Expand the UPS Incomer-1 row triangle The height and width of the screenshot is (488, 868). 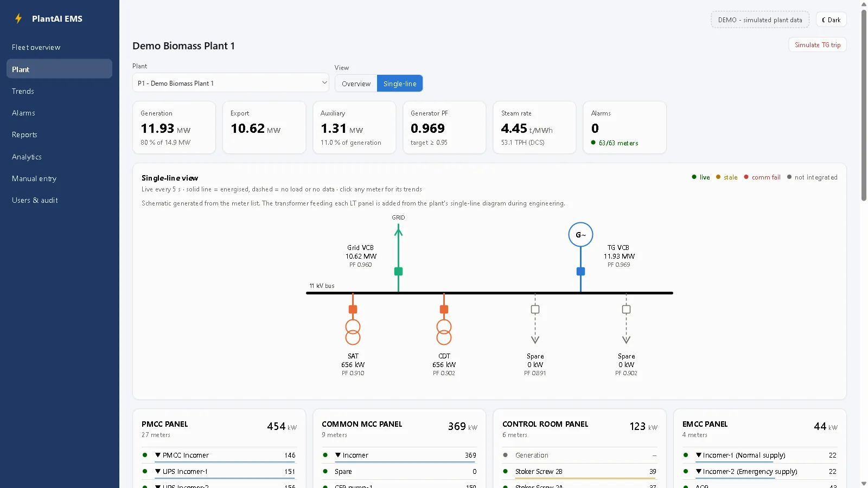[158, 471]
